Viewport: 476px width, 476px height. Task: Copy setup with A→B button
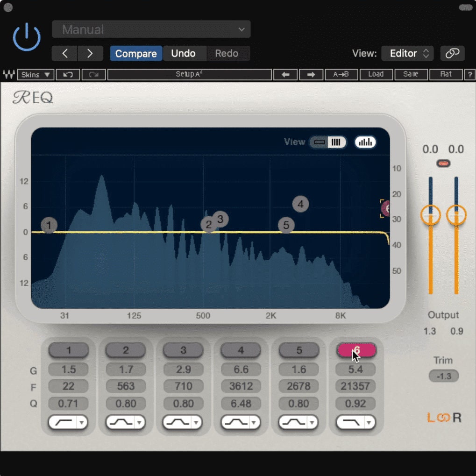pyautogui.click(x=341, y=74)
